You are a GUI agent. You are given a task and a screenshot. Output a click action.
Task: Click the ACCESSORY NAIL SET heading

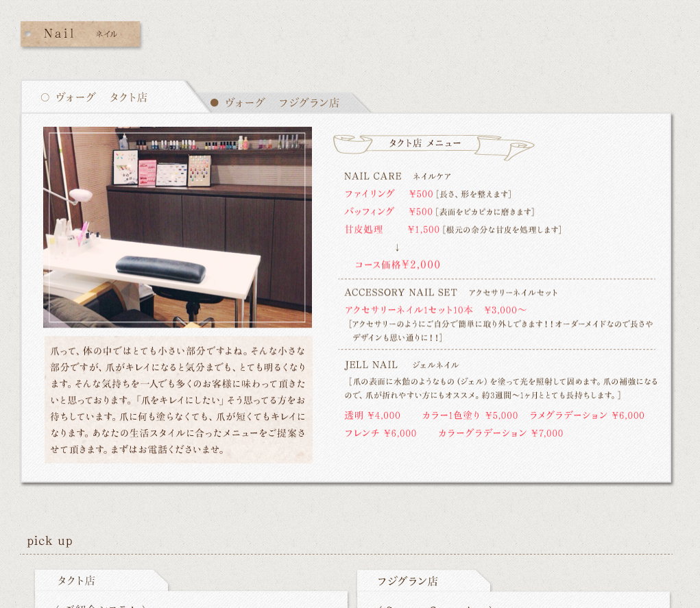(x=451, y=293)
